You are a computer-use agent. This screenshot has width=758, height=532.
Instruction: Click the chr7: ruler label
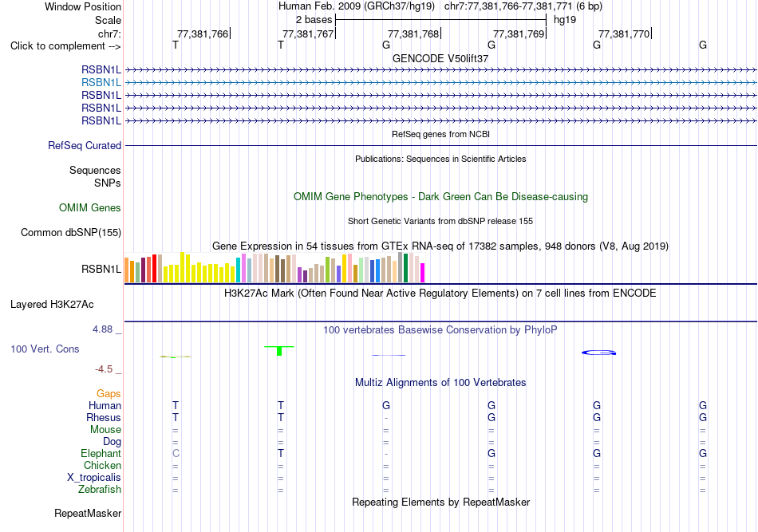click(110, 33)
